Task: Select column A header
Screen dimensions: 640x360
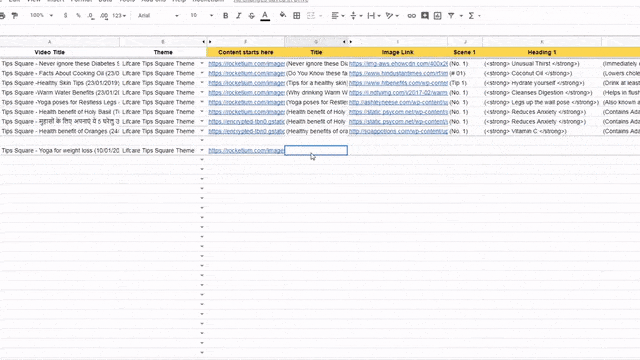Action: [x=49, y=42]
